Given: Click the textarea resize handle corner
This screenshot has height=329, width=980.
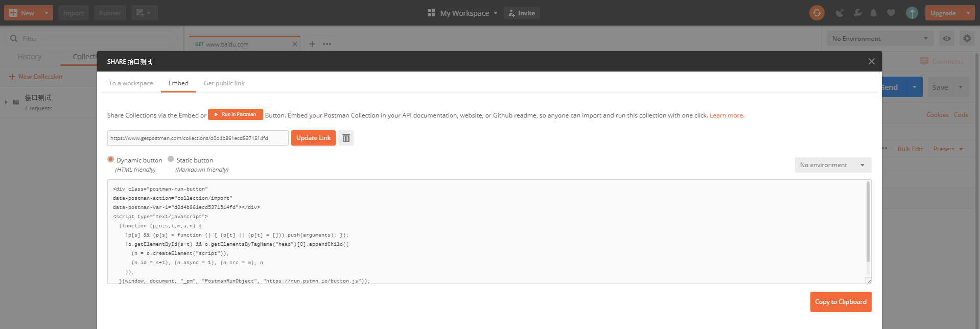Looking at the screenshot, I should coord(868,280).
